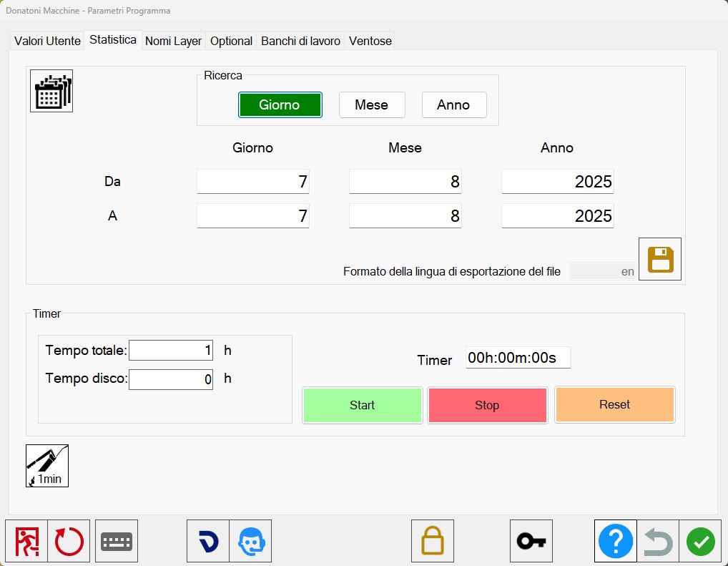Viewport: 728px width, 566px height.
Task: Select the Giorno search mode
Action: pos(280,104)
